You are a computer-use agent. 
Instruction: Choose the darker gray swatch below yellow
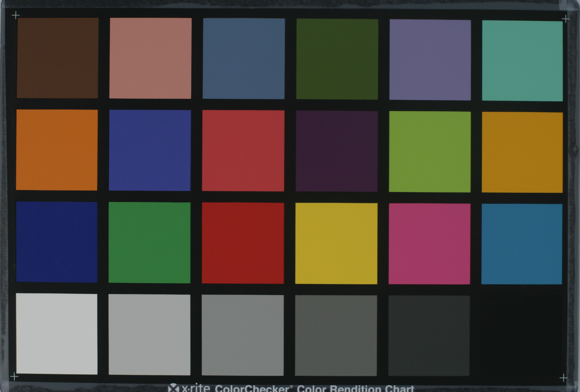336,336
